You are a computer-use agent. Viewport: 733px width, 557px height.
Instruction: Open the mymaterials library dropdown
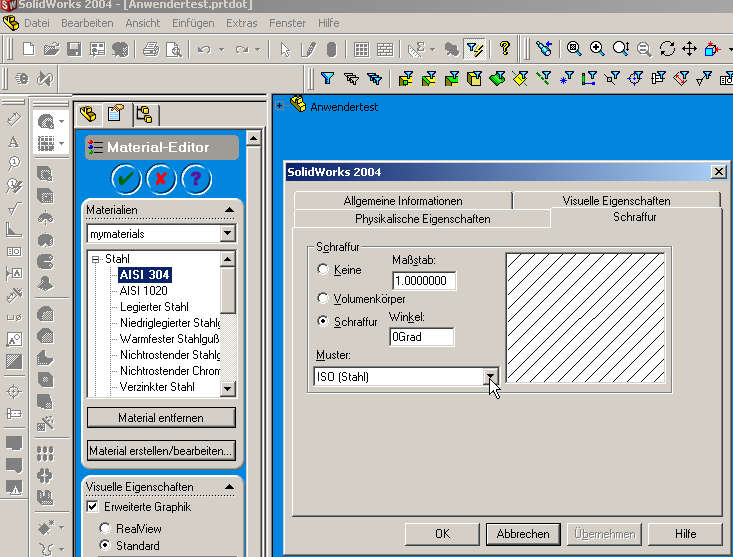[227, 233]
